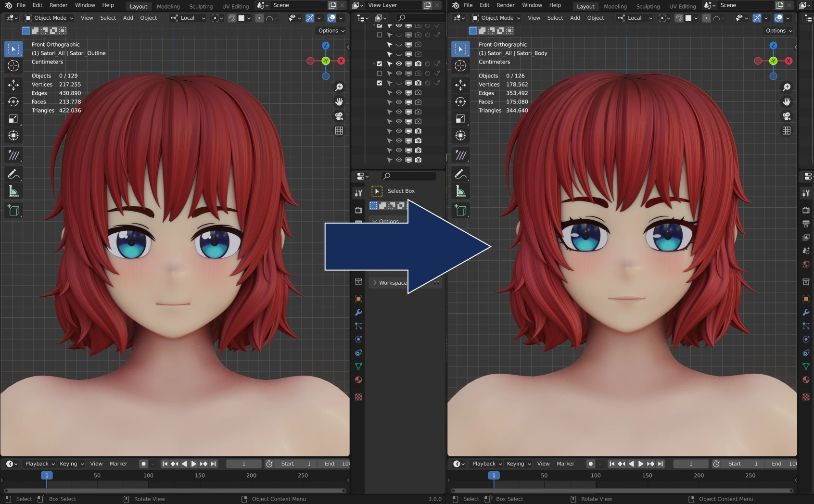The image size is (814, 504).
Task: Select the Move tool in the left toolbar
Action: coord(13,85)
